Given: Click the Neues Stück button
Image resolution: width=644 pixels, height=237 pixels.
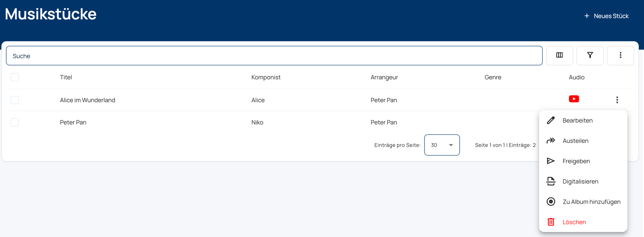Looking at the screenshot, I should (x=606, y=16).
